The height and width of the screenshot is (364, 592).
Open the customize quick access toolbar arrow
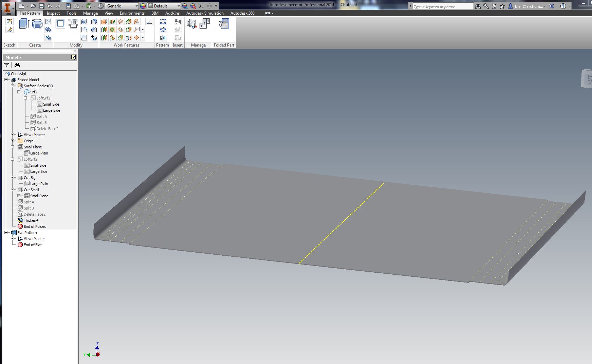[x=216, y=6]
